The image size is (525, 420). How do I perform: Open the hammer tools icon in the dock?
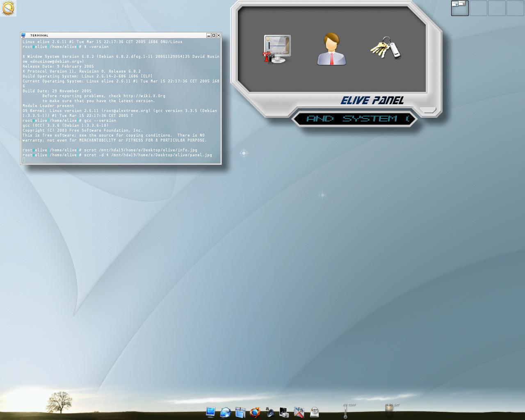pyautogui.click(x=299, y=412)
